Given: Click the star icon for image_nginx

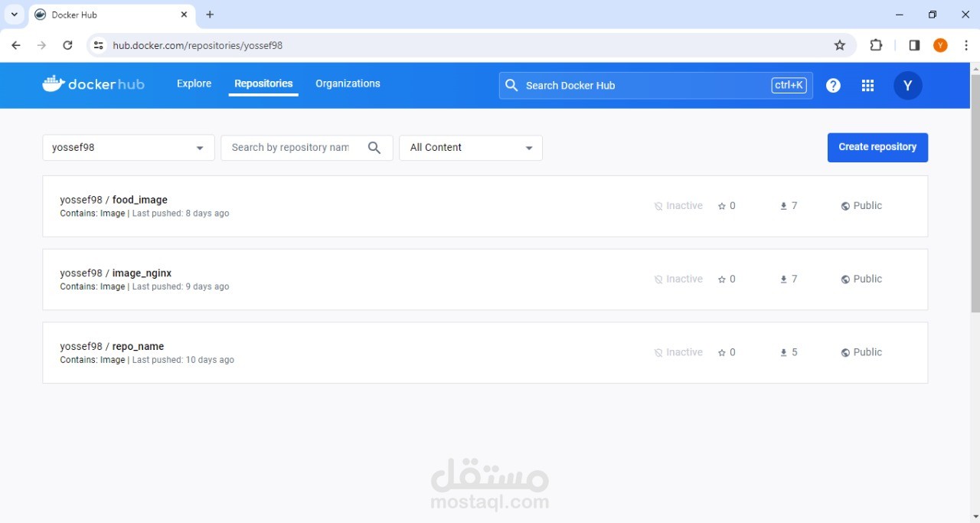Looking at the screenshot, I should click(x=722, y=279).
